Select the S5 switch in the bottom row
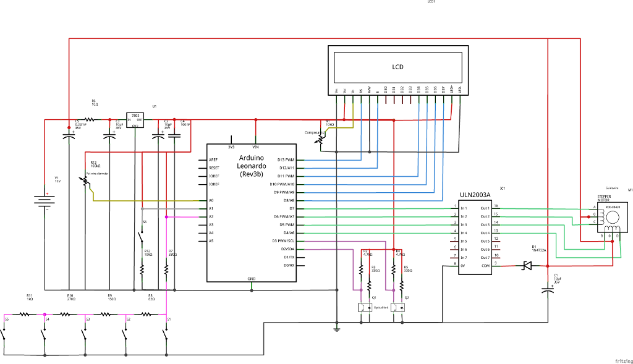The height and width of the screenshot is (364, 633). 4,334
